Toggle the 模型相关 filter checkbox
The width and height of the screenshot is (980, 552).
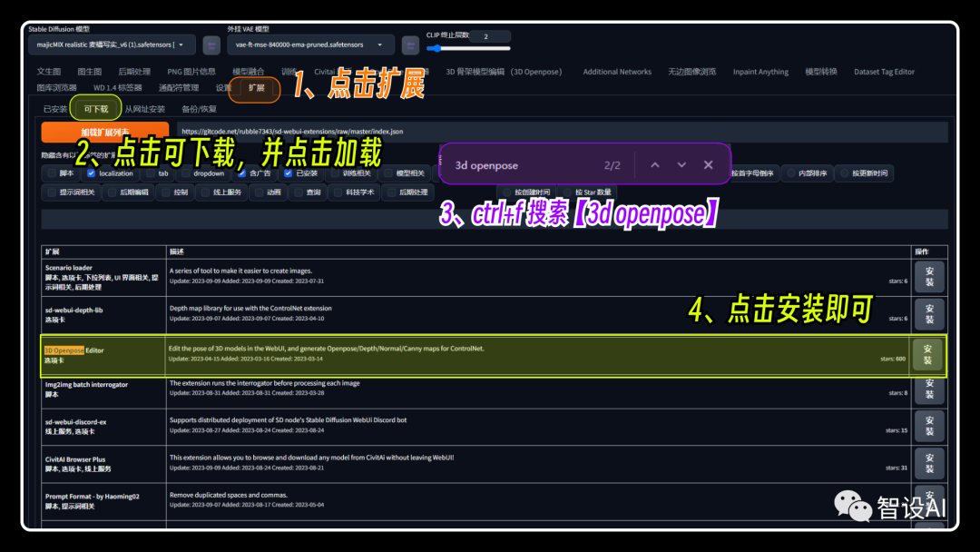click(x=388, y=173)
